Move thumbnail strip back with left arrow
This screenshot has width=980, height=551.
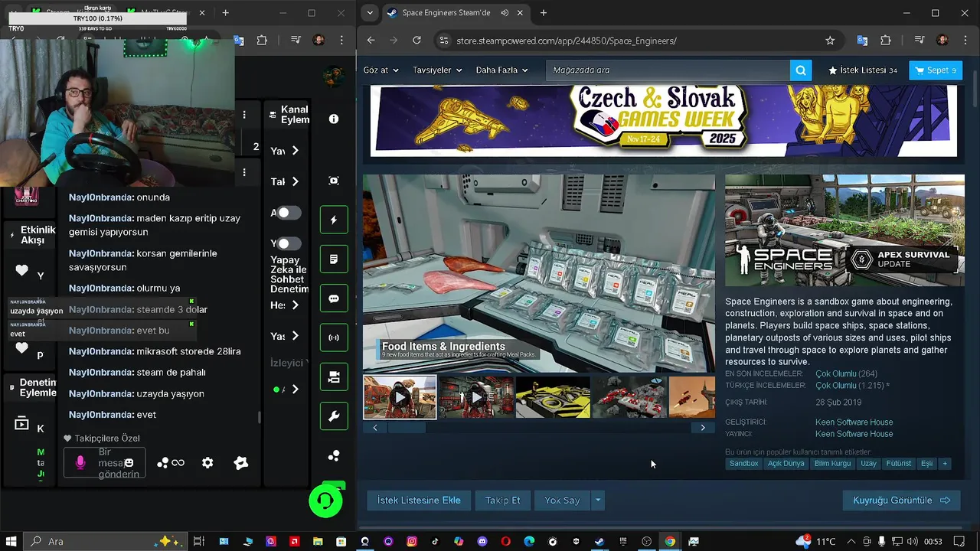tap(375, 428)
